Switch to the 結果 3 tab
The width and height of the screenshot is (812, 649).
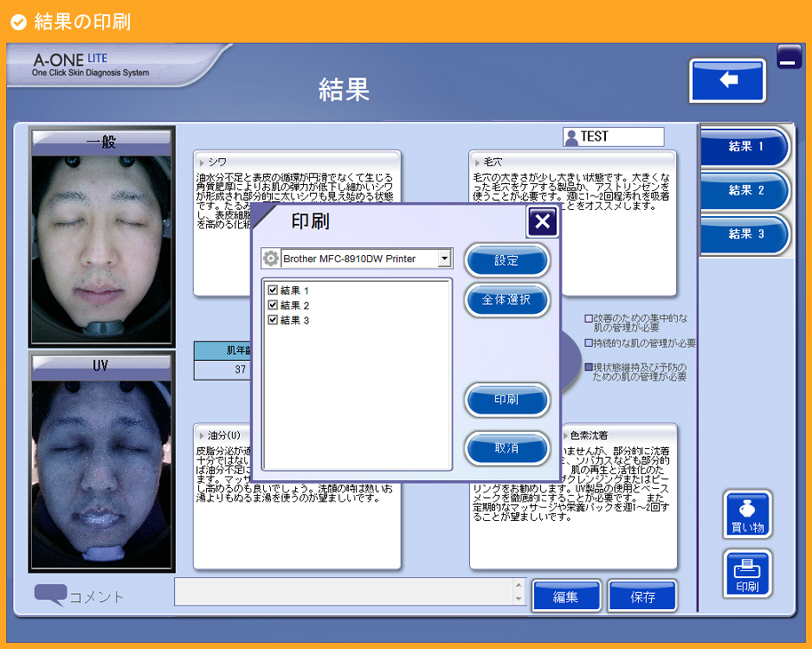(745, 234)
